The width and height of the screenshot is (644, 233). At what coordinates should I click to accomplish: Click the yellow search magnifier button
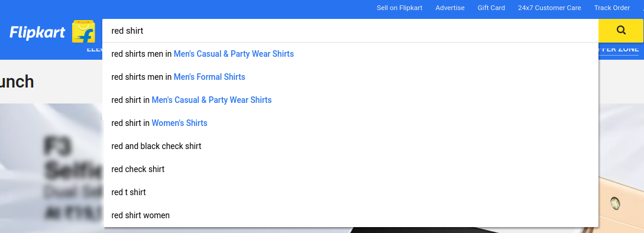click(621, 30)
